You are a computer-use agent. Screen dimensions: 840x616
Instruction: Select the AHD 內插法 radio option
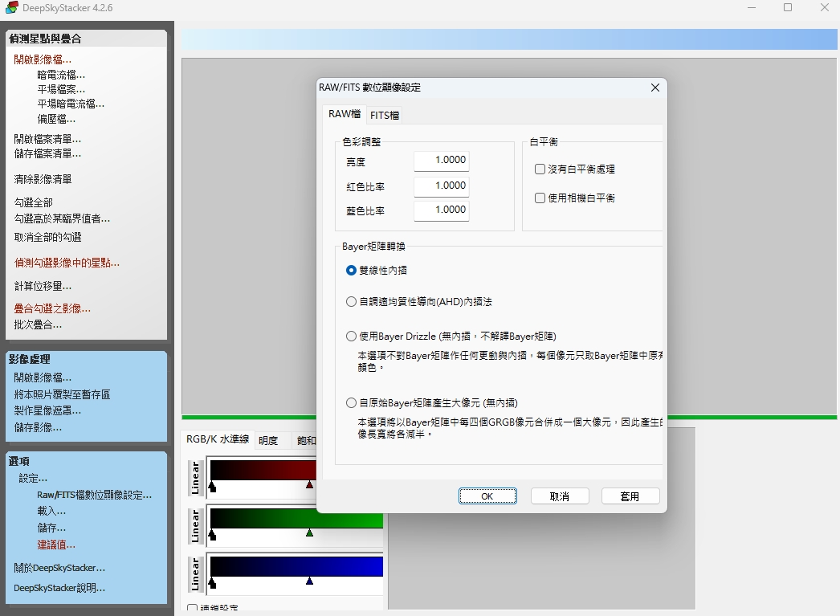pos(351,301)
